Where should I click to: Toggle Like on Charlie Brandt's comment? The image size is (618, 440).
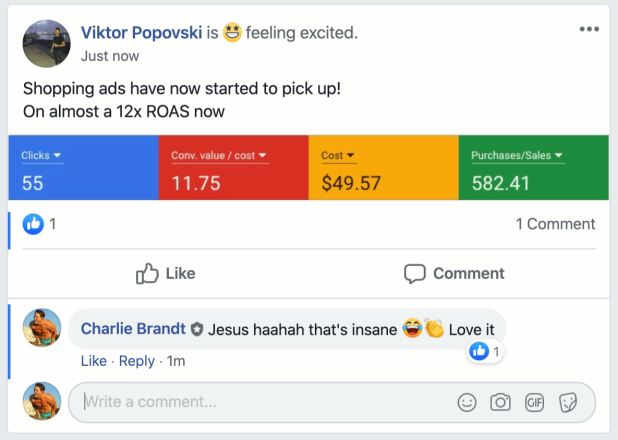click(x=94, y=361)
